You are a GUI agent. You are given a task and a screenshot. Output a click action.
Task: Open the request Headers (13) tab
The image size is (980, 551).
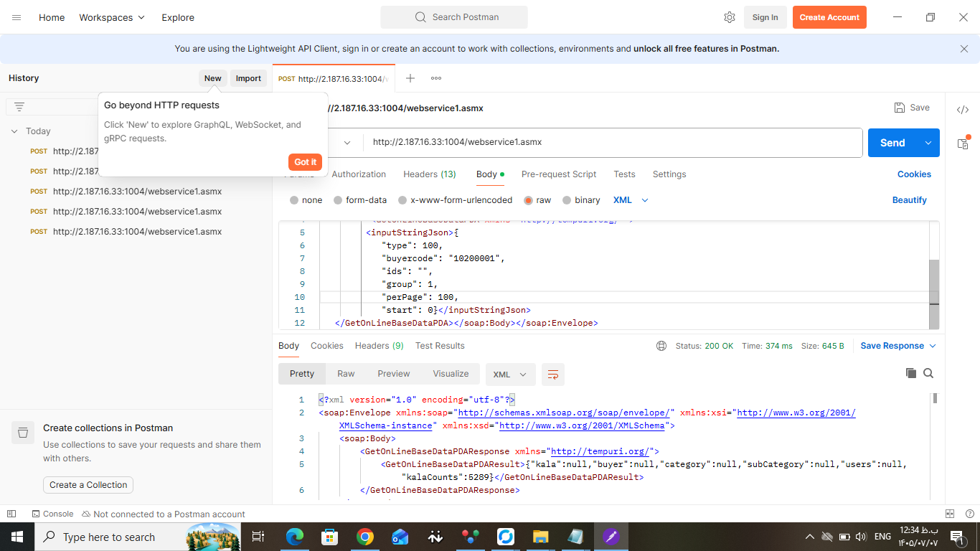click(x=430, y=174)
